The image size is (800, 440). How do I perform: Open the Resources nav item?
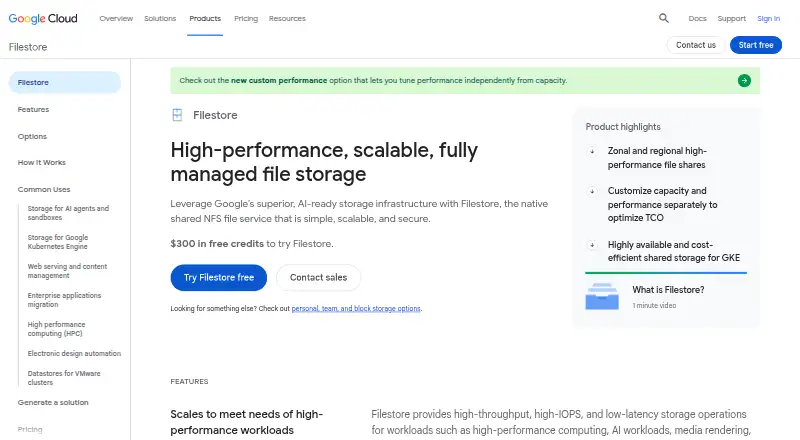pyautogui.click(x=287, y=18)
